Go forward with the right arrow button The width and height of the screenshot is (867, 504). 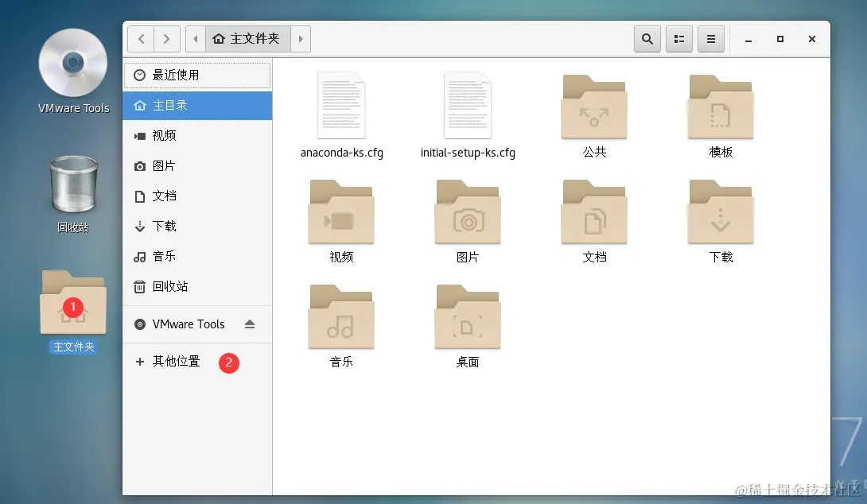[167, 39]
